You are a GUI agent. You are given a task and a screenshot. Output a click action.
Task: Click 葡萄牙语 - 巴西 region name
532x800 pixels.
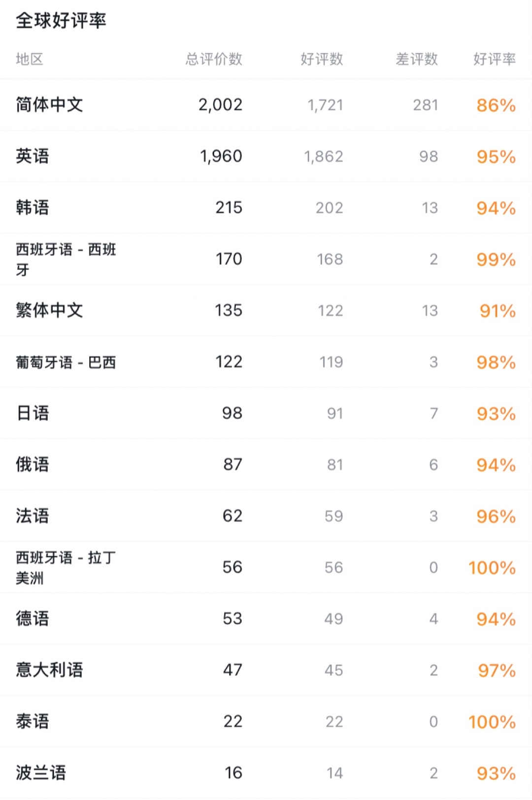[66, 362]
